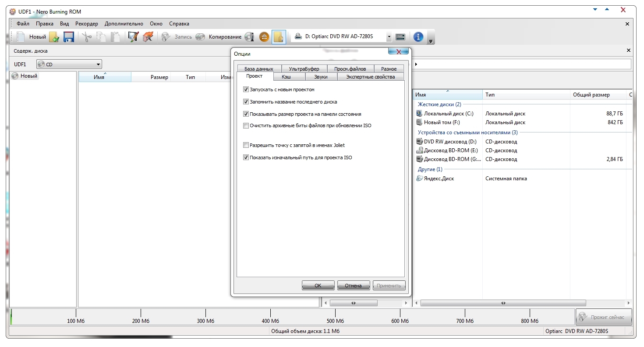Expand toolbar options overflow arrow
This screenshot has height=347, width=644.
(431, 41)
